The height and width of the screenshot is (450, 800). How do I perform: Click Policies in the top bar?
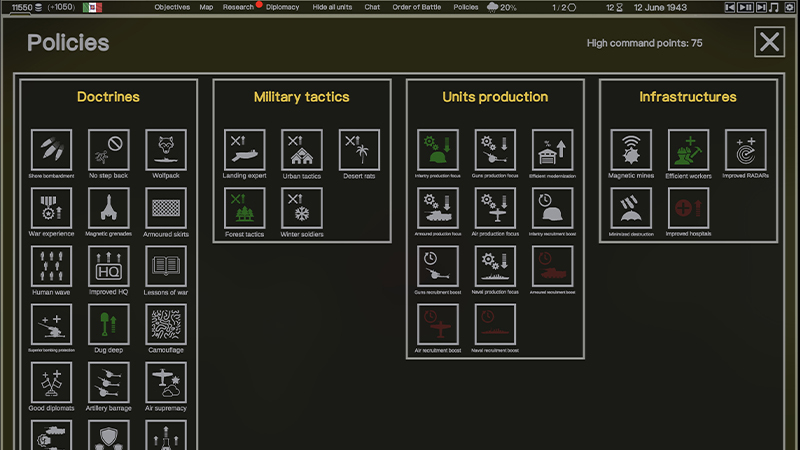pos(466,7)
